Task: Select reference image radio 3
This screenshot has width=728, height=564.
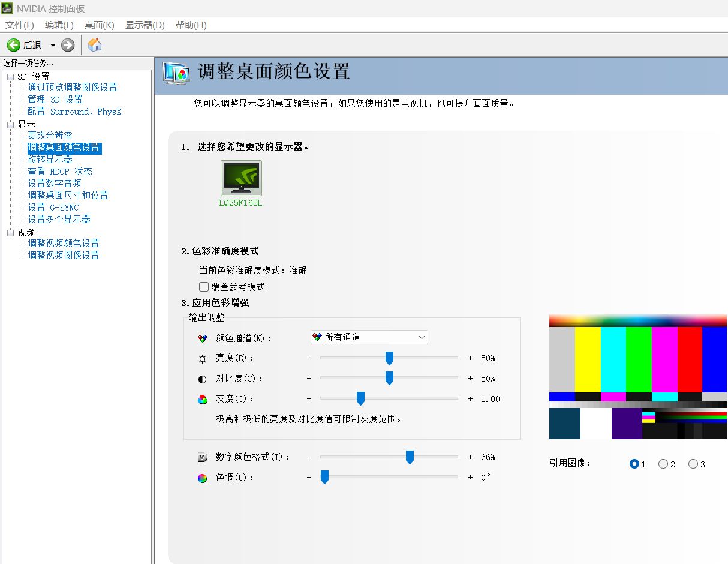Action: (x=693, y=464)
